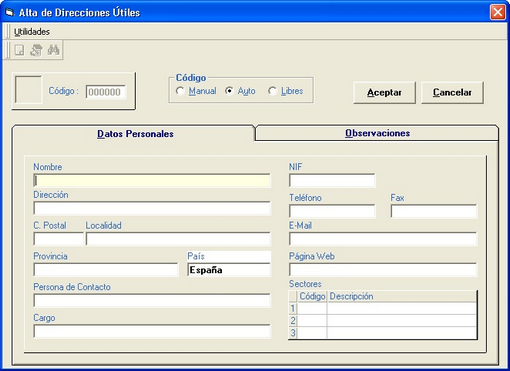The width and height of the screenshot is (510, 371).
Task: Open the Utilidades menu
Action: pyautogui.click(x=32, y=32)
